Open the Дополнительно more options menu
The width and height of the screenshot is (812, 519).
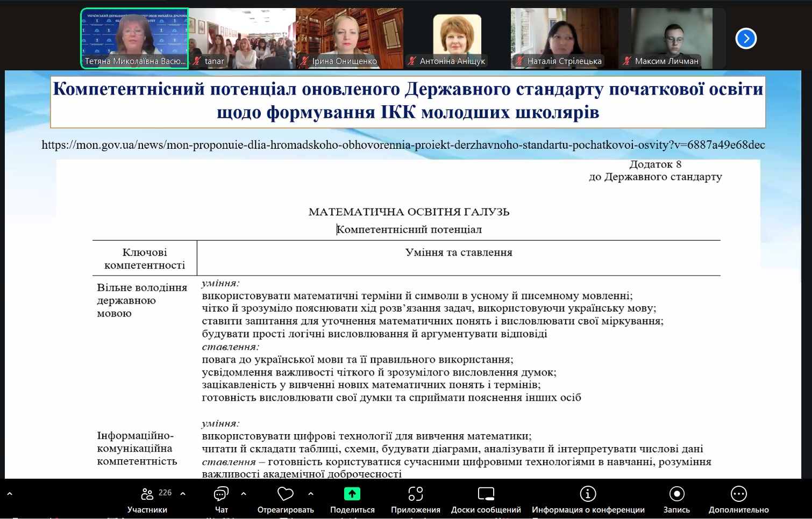(x=738, y=494)
